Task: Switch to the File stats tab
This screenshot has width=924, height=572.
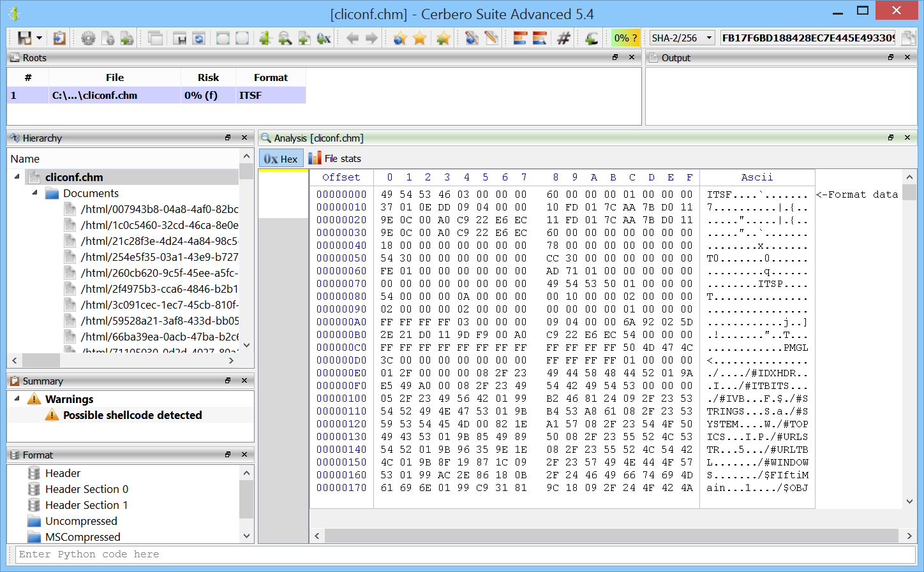Action: click(335, 159)
